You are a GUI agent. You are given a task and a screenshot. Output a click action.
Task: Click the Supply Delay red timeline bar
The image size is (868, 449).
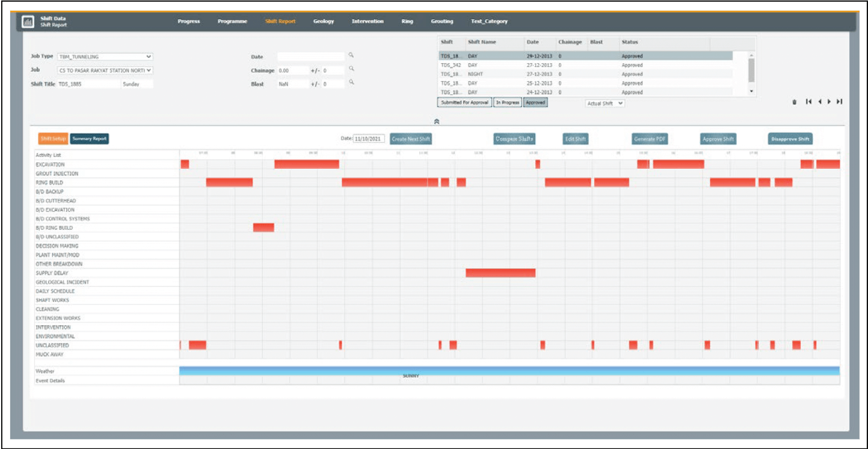coord(500,273)
